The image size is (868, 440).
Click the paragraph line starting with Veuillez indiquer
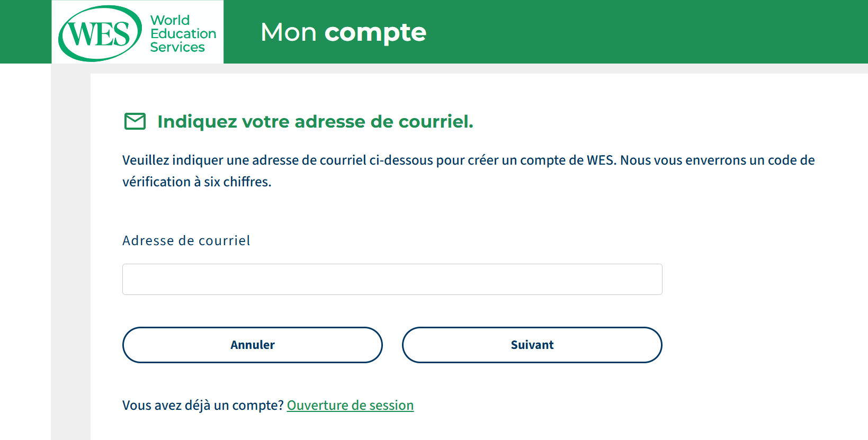[468, 160]
